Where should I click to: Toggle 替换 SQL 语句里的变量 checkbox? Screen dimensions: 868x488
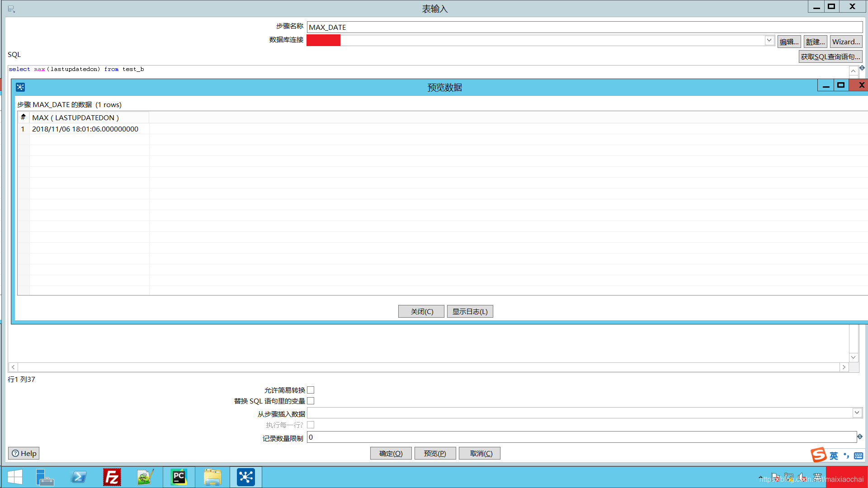pyautogui.click(x=311, y=401)
